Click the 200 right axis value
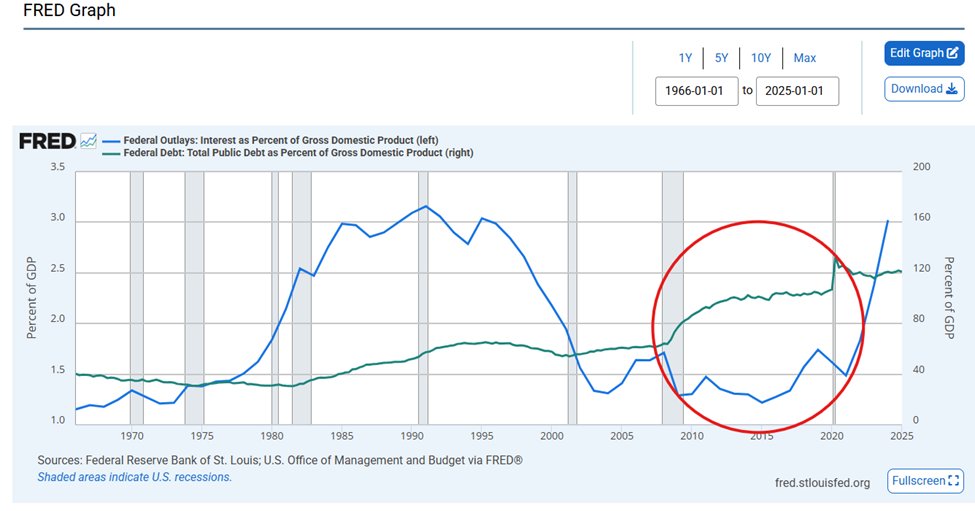The height and width of the screenshot is (511, 975). 922,167
